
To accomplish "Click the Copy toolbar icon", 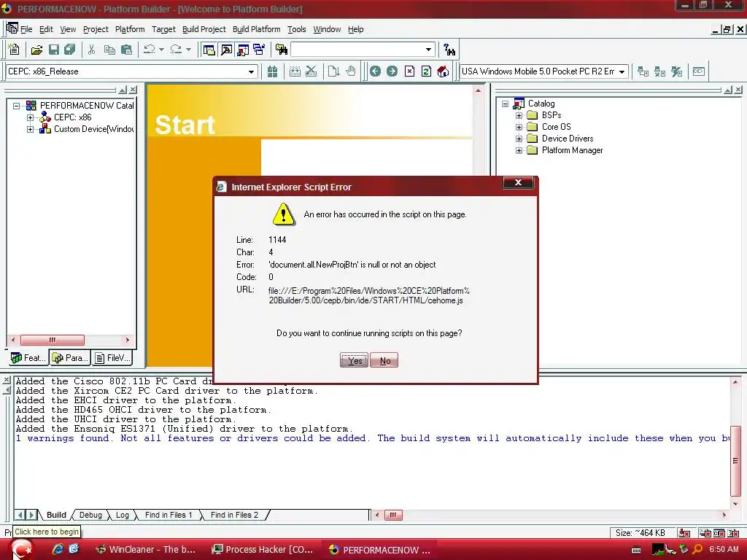I will click(x=109, y=50).
